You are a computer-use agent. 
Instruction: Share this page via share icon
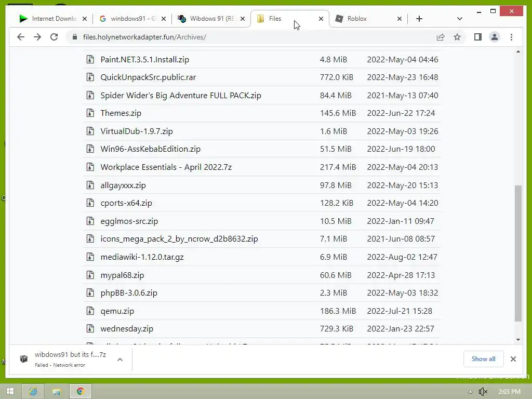pyautogui.click(x=441, y=37)
